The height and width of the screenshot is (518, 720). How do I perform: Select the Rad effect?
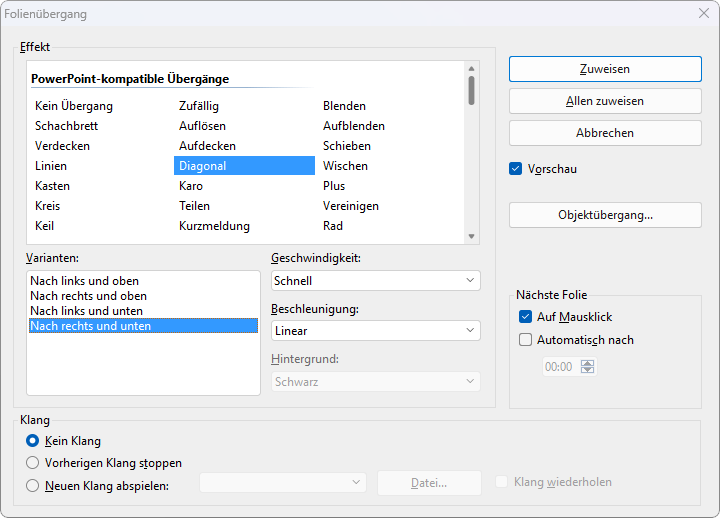point(333,226)
